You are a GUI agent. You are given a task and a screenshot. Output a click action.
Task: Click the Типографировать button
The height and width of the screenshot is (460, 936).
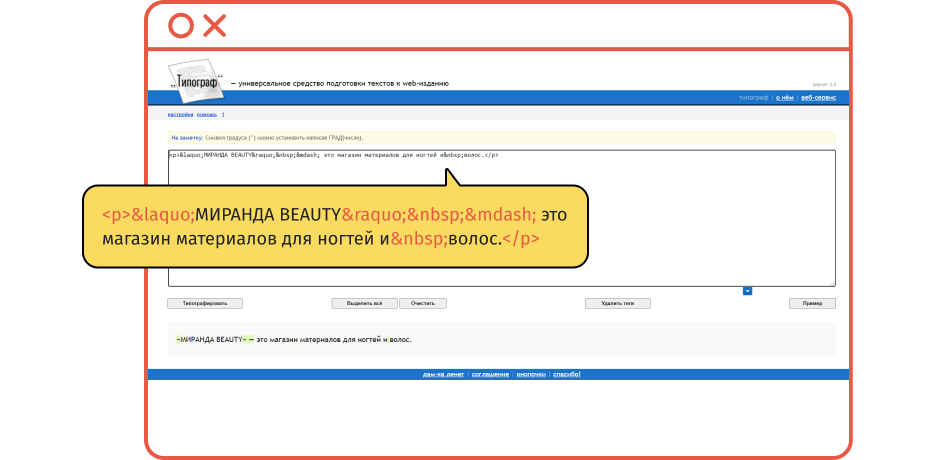pos(205,304)
